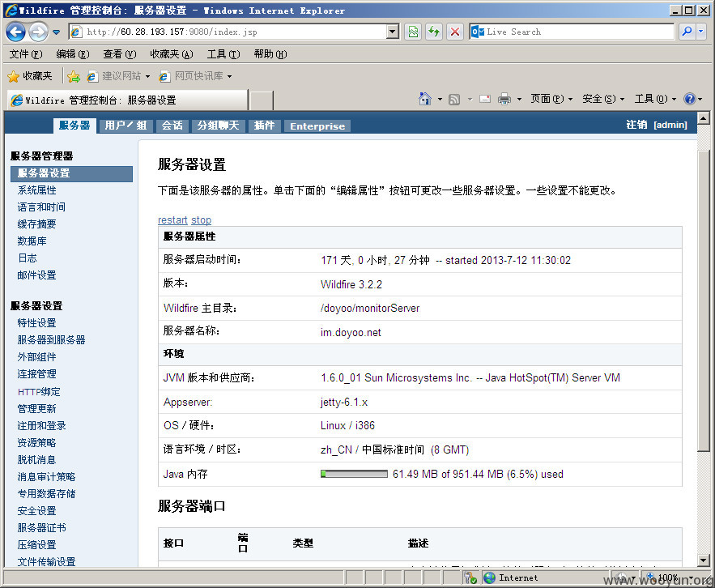
Task: Open the 建议网站 suggested sites link
Action: (x=117, y=76)
